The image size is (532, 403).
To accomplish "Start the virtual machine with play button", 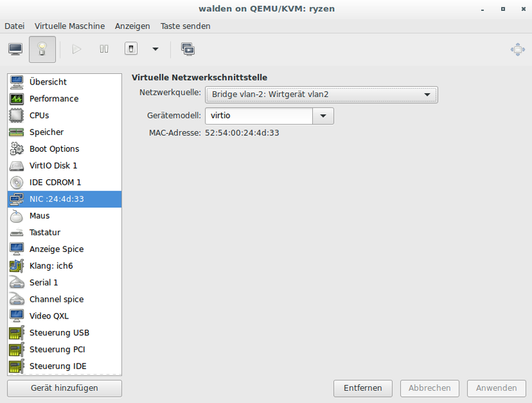I will point(77,49).
